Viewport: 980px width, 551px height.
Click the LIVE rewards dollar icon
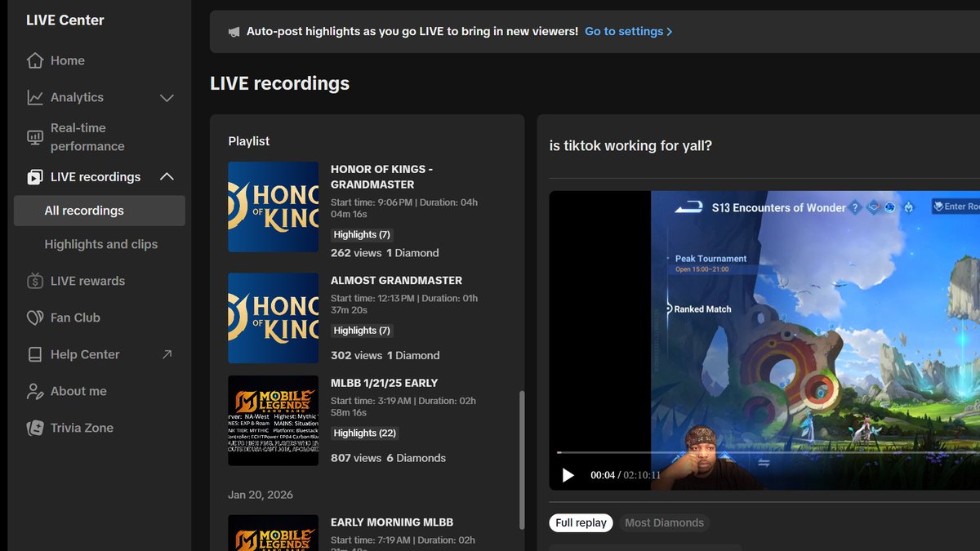click(34, 281)
